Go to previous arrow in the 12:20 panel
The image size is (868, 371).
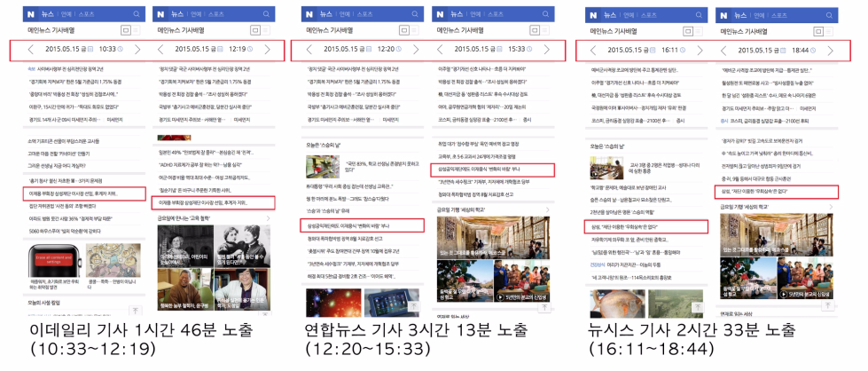pos(309,50)
